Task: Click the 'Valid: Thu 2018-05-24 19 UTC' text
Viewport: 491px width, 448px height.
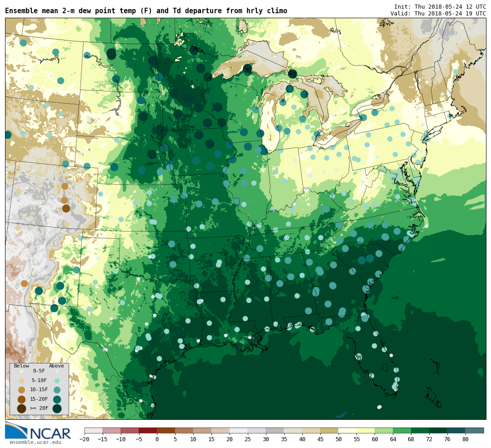Action: point(438,14)
